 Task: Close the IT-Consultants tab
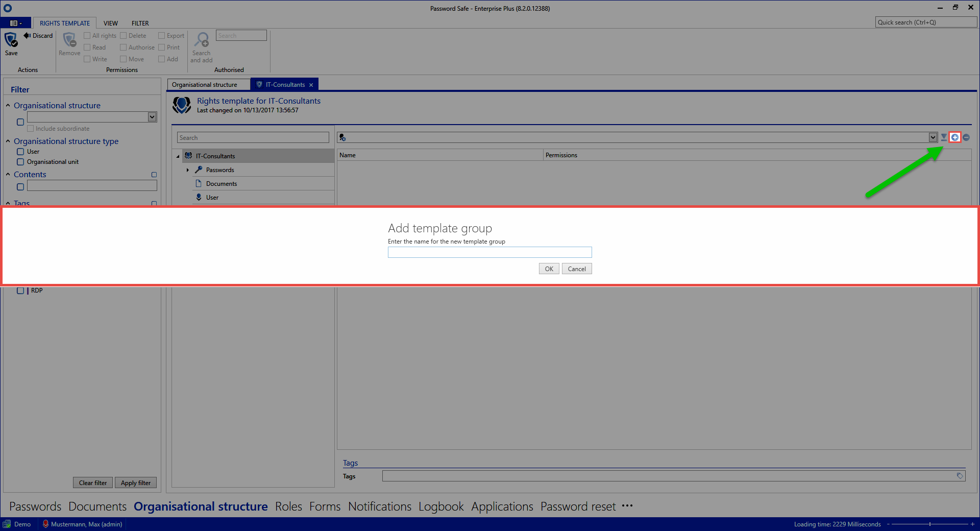311,85
